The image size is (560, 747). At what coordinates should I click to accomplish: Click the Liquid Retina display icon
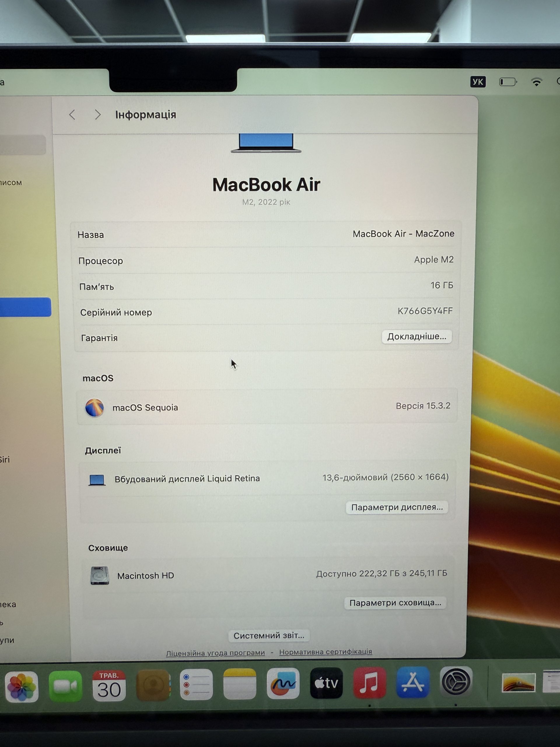(97, 480)
